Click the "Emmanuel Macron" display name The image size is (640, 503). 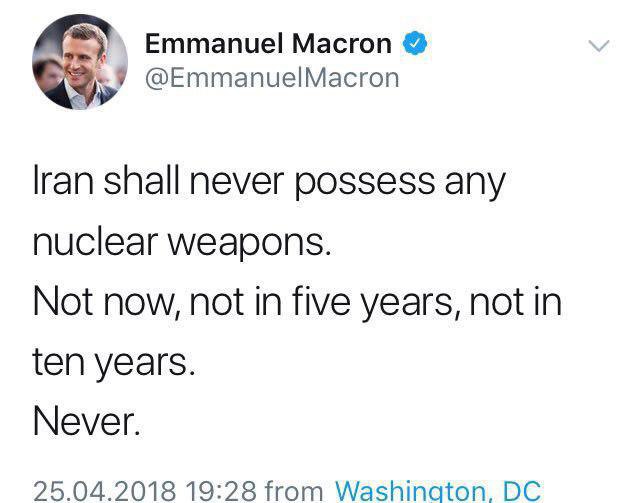pos(268,43)
